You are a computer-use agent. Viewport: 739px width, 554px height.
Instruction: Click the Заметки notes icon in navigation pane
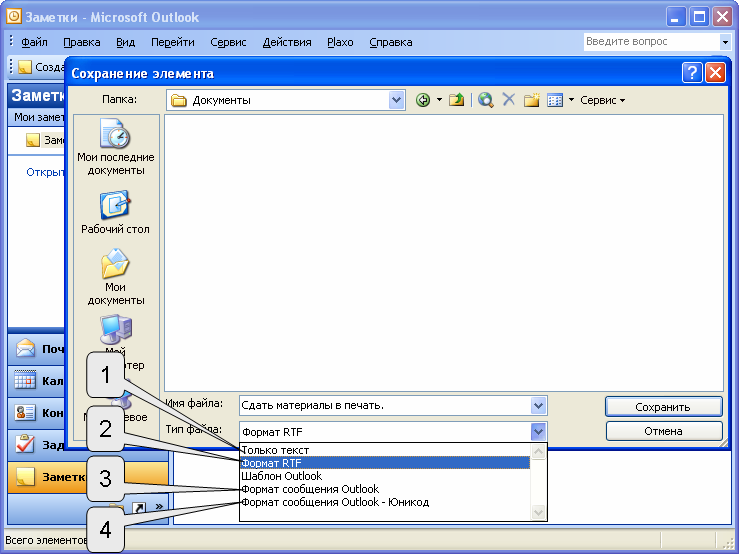(25, 477)
